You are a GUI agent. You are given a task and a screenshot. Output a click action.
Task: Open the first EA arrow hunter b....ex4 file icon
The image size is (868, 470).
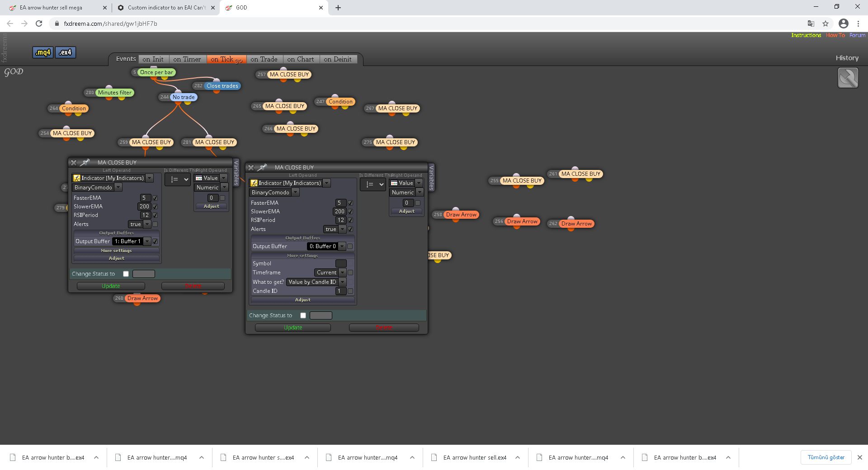point(13,457)
